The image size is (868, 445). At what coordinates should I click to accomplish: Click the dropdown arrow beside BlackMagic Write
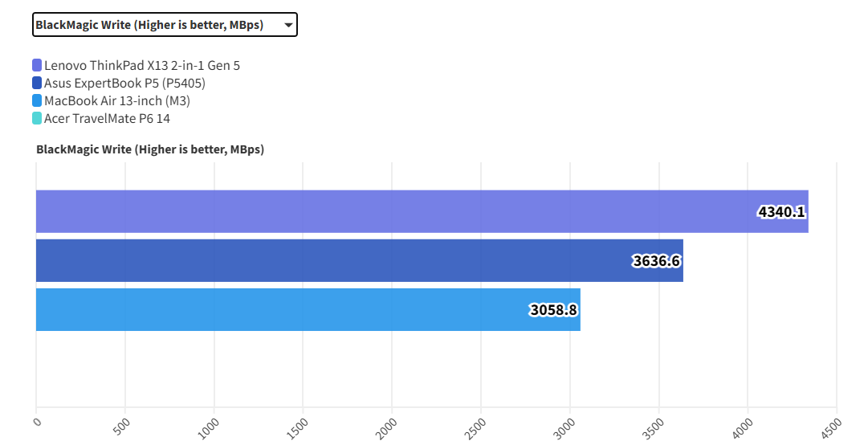click(x=288, y=25)
